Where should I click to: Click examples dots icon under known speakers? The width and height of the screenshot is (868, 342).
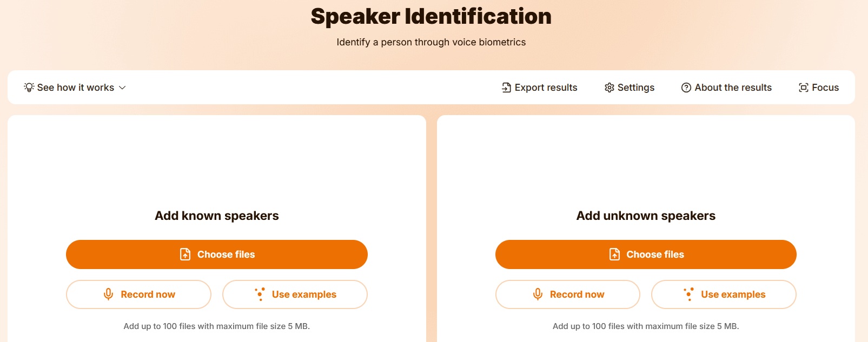(260, 294)
